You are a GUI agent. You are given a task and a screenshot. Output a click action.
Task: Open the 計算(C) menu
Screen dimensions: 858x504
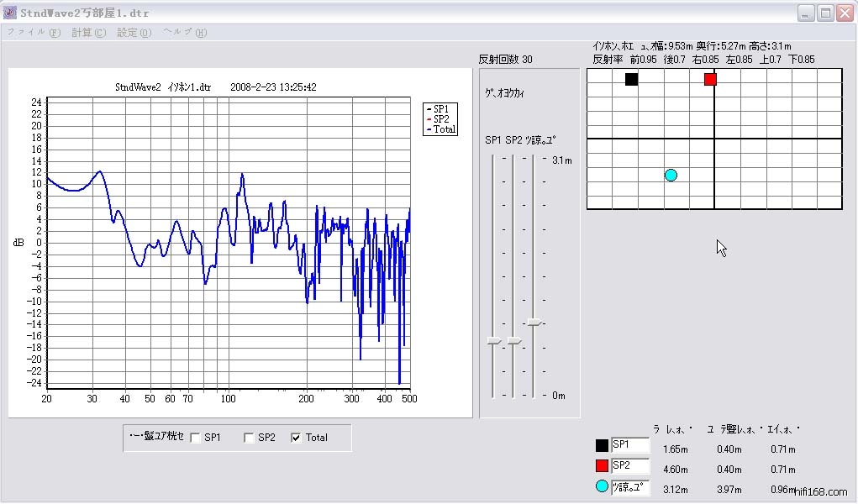88,33
